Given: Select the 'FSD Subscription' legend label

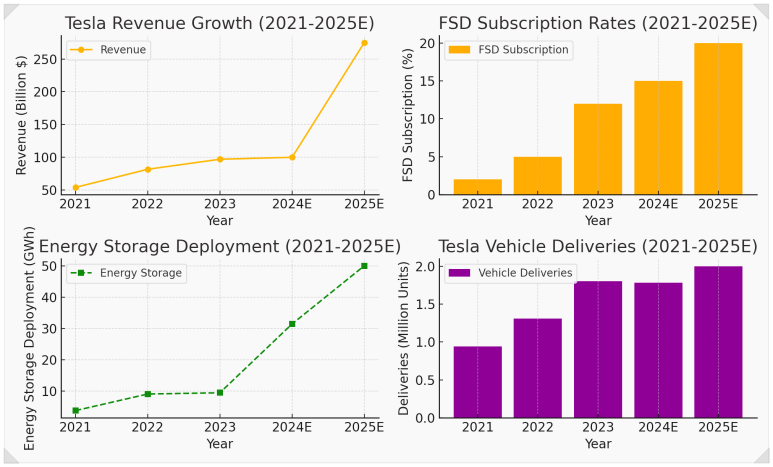Looking at the screenshot, I should (x=523, y=50).
